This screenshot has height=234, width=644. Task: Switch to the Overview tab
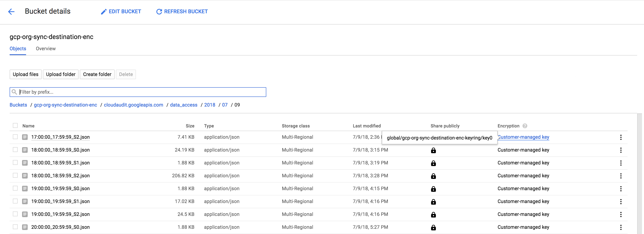(x=46, y=48)
